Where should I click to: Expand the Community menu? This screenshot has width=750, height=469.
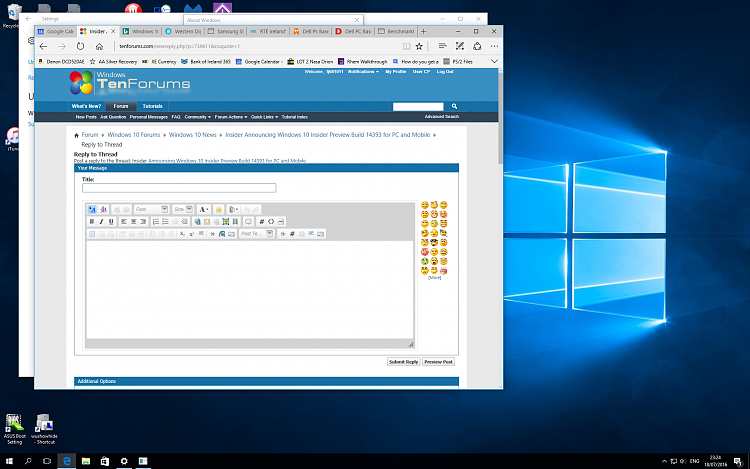pos(198,117)
